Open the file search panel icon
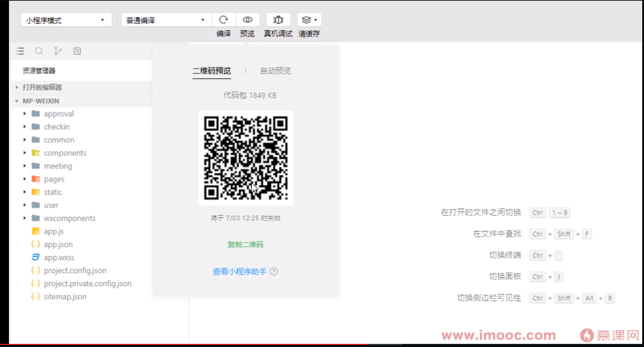This screenshot has height=347, width=644. pos(39,51)
